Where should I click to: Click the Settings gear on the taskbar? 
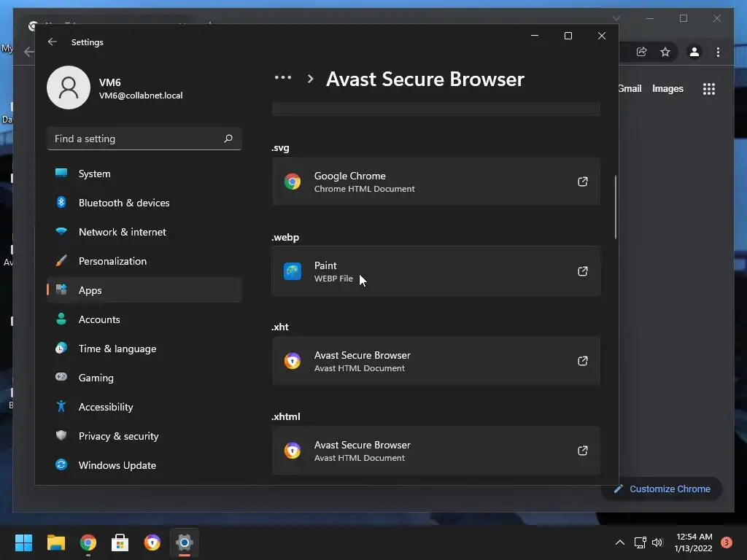pos(185,542)
